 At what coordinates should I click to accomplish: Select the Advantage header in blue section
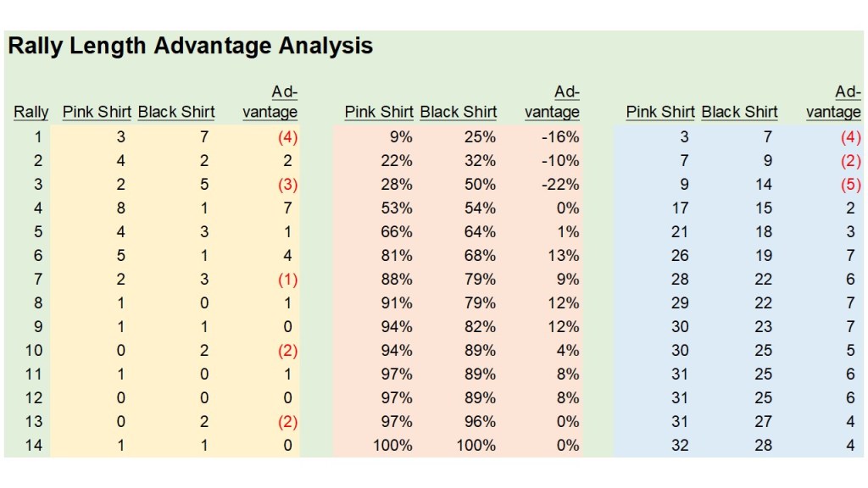[x=834, y=103]
